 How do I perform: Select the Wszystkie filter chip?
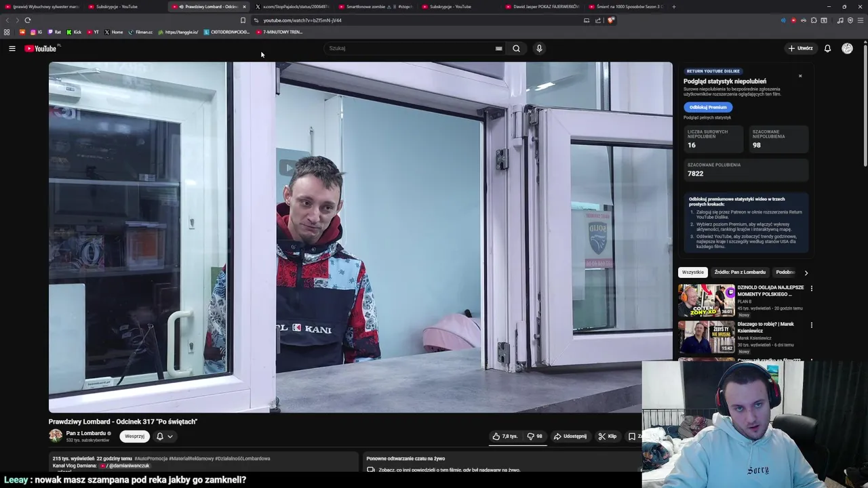[693, 272]
